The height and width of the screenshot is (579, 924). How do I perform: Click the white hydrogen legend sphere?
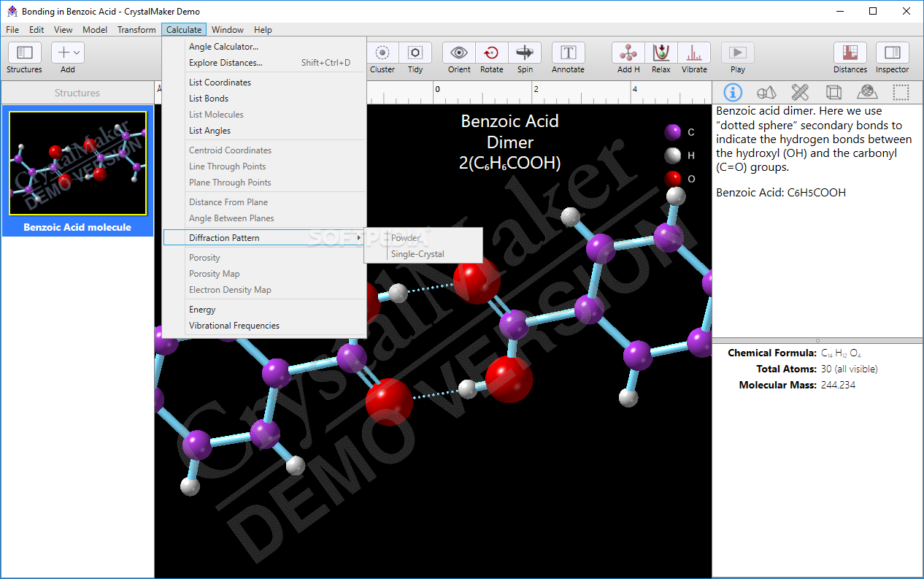673,156
